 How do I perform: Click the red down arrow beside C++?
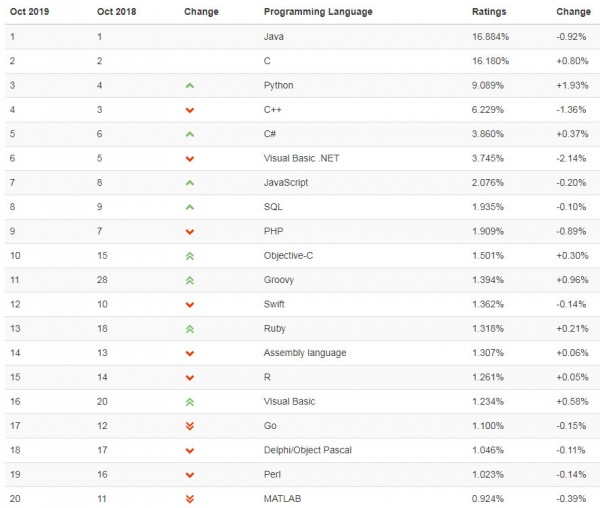coord(189,110)
